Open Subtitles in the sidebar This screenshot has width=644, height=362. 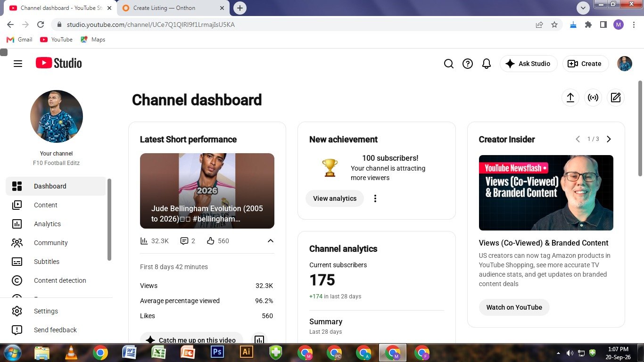(56, 262)
